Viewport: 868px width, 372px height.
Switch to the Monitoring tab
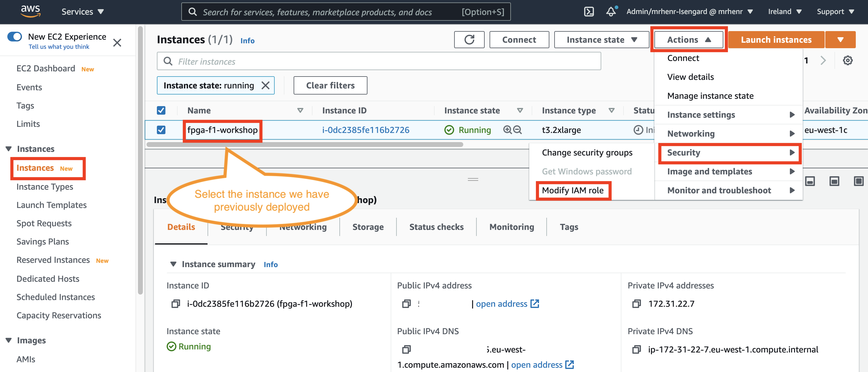512,227
